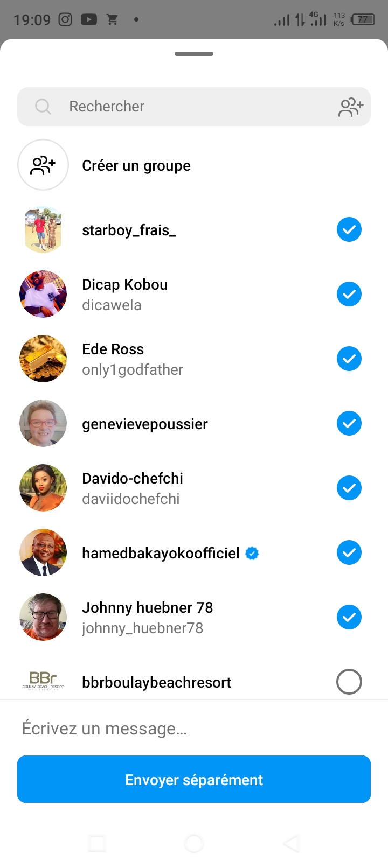Tap the YouTube status bar icon
This screenshot has width=388, height=868.
pos(89,20)
